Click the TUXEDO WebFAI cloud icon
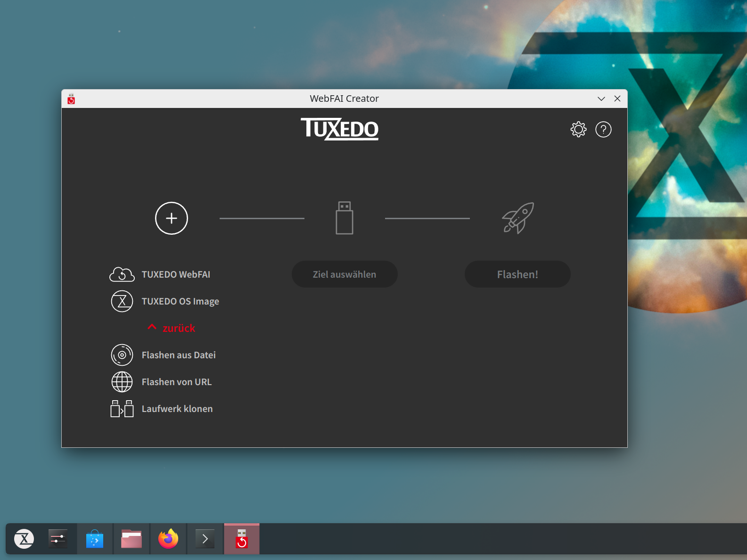This screenshot has width=747, height=560. [122, 274]
